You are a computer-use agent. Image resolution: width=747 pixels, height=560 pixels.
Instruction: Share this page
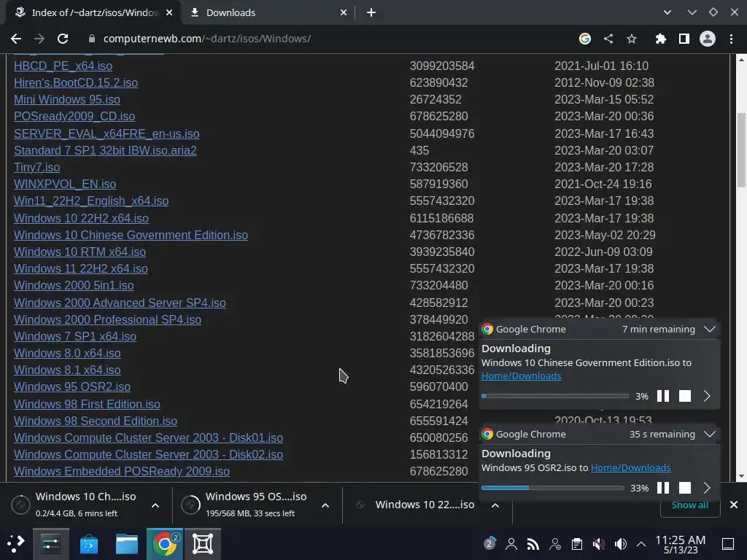[608, 39]
